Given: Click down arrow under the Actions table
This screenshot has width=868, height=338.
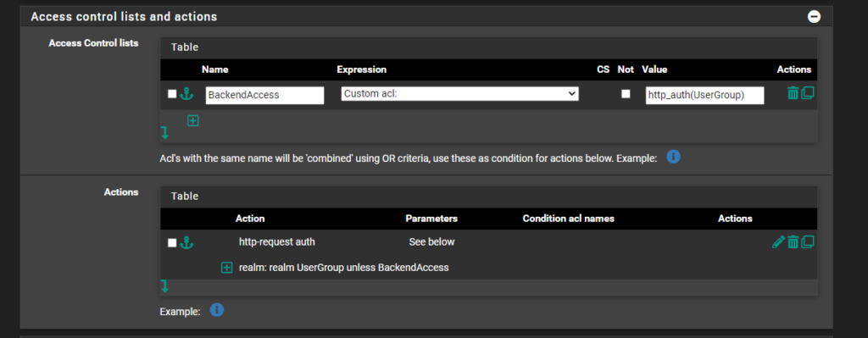Looking at the screenshot, I should [164, 286].
